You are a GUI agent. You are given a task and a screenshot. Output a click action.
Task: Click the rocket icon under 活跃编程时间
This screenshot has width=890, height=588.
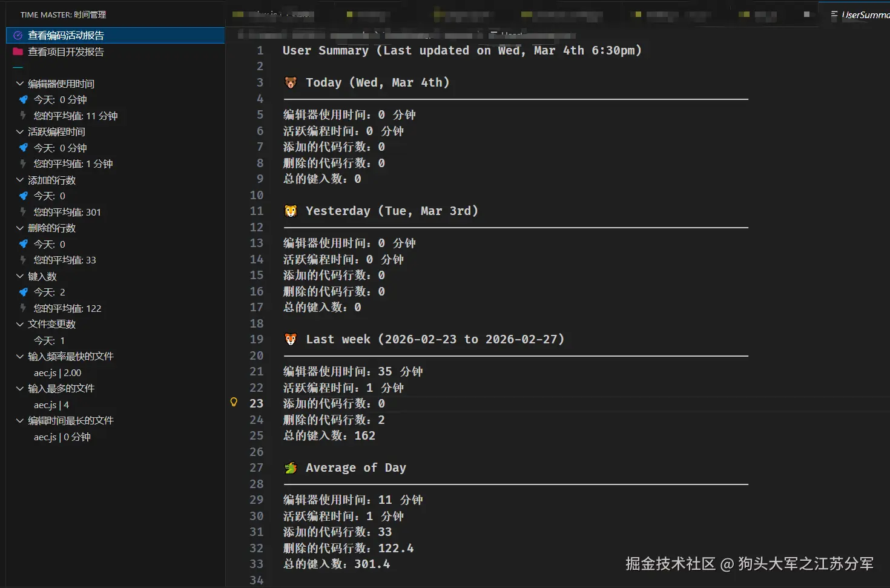click(24, 148)
